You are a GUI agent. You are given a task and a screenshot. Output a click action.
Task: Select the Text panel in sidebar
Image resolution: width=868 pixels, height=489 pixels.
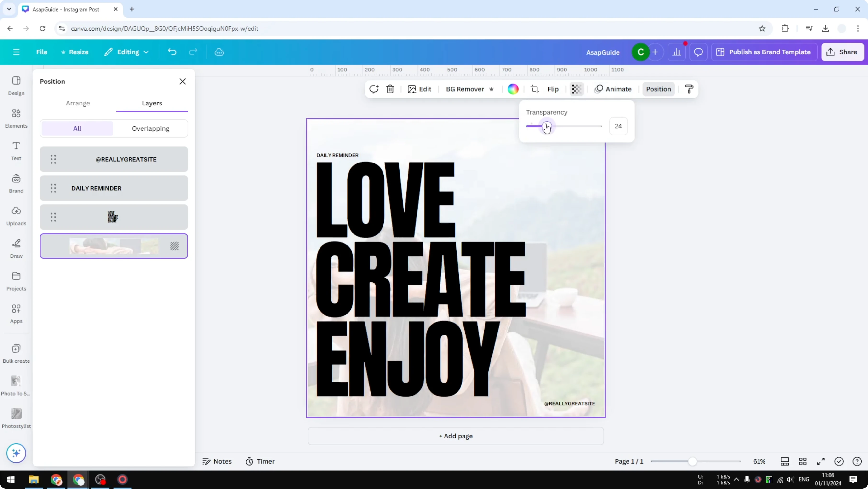tap(16, 150)
